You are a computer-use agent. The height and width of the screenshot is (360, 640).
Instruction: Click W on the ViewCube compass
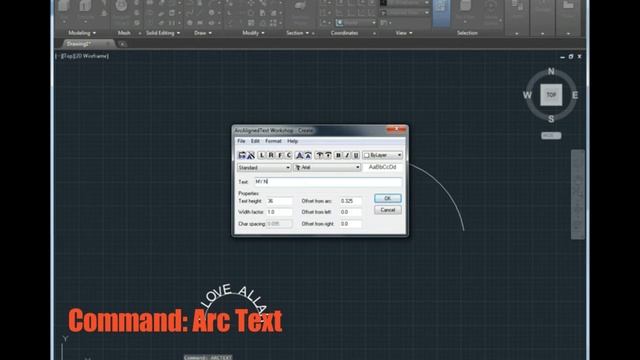[x=527, y=95]
